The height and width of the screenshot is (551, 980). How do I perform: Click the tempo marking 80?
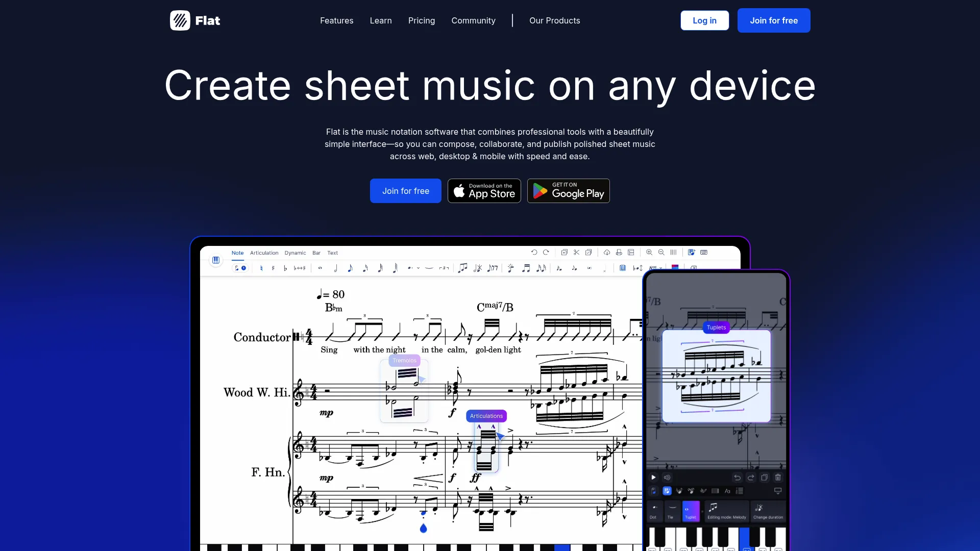(331, 294)
